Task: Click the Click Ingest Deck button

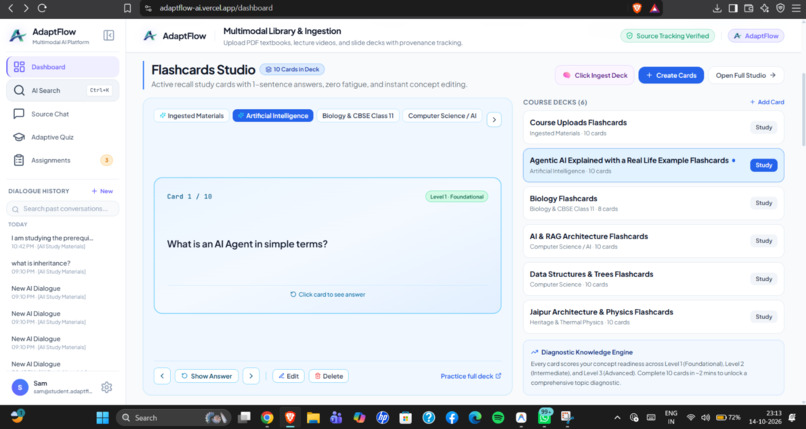Action: (x=595, y=75)
